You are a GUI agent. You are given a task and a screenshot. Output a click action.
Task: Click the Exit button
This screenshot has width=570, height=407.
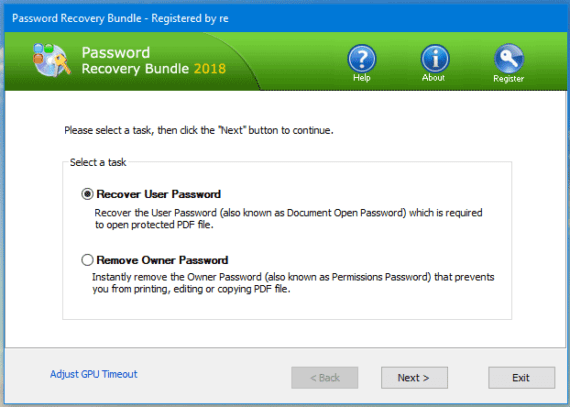pyautogui.click(x=521, y=378)
